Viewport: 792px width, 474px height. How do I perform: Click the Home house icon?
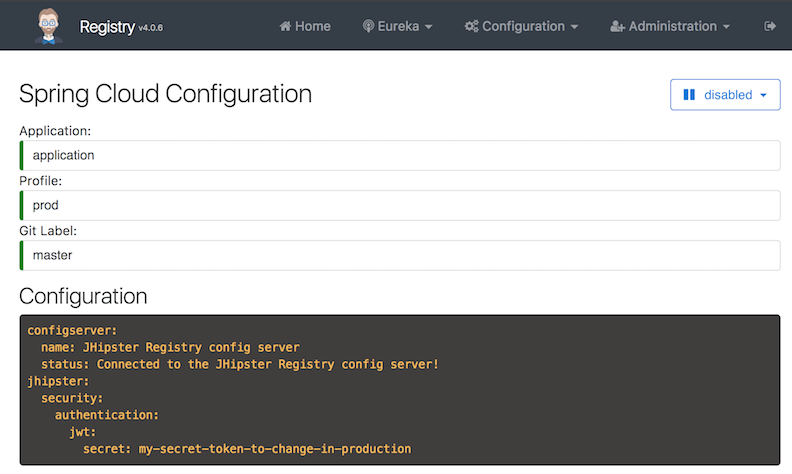285,26
